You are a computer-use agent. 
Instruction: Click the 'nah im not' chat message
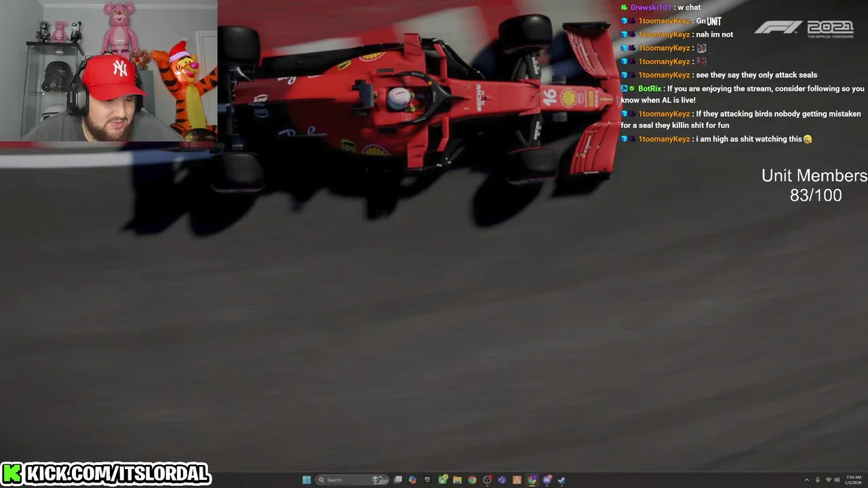pos(714,35)
